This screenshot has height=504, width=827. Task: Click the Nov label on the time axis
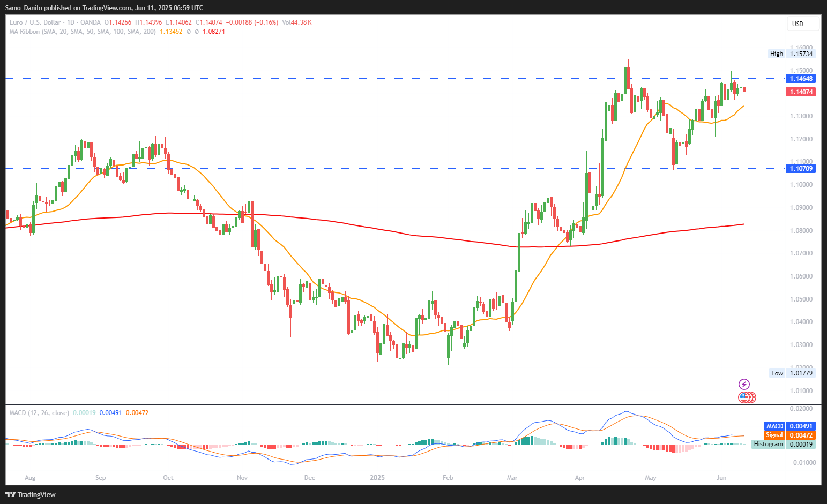[242, 478]
